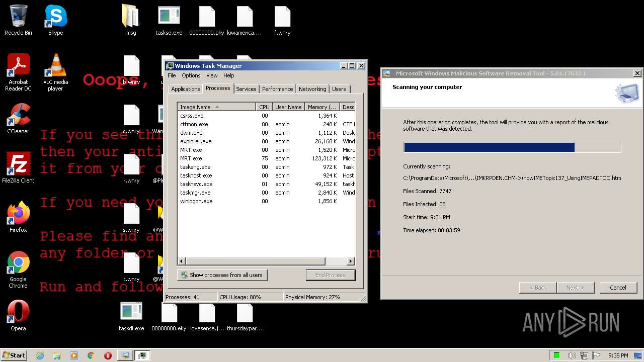
Task: Click the taskbar clock showing 9:35 PM
Action: (618, 355)
